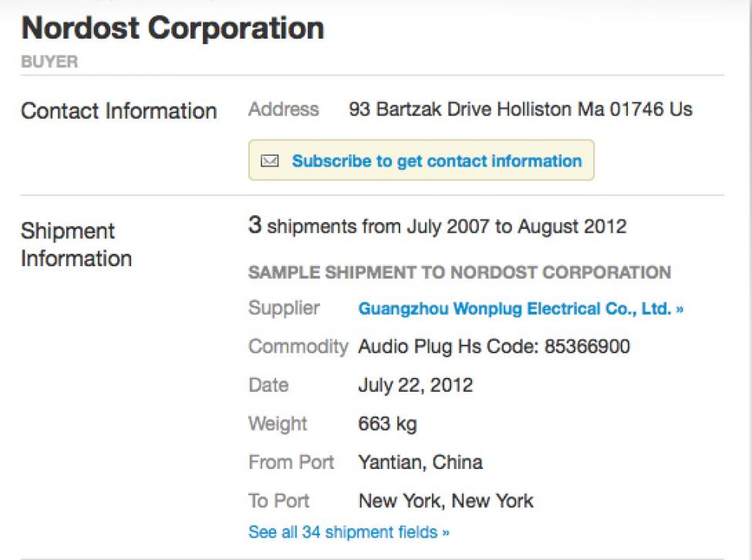Click the Commodity field label
752x560 pixels.
pyautogui.click(x=298, y=347)
